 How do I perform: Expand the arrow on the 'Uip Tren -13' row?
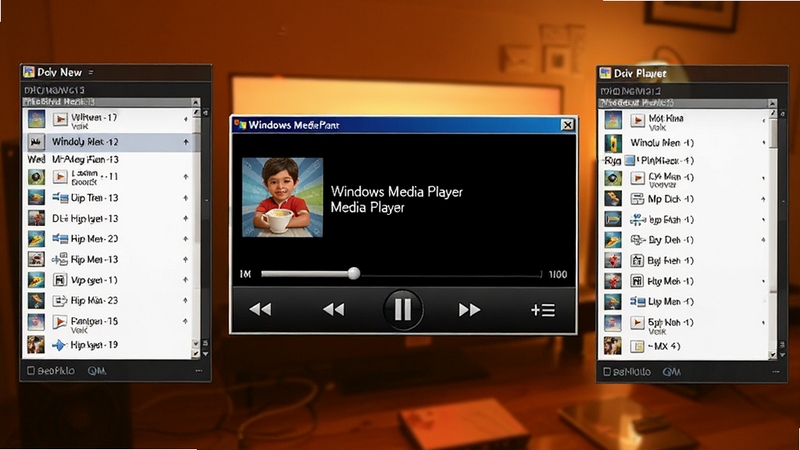coord(186,198)
